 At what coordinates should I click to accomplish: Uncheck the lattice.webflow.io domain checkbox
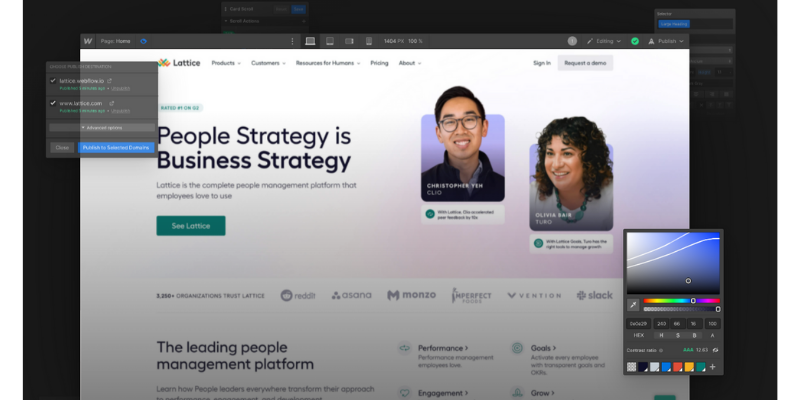(x=53, y=81)
